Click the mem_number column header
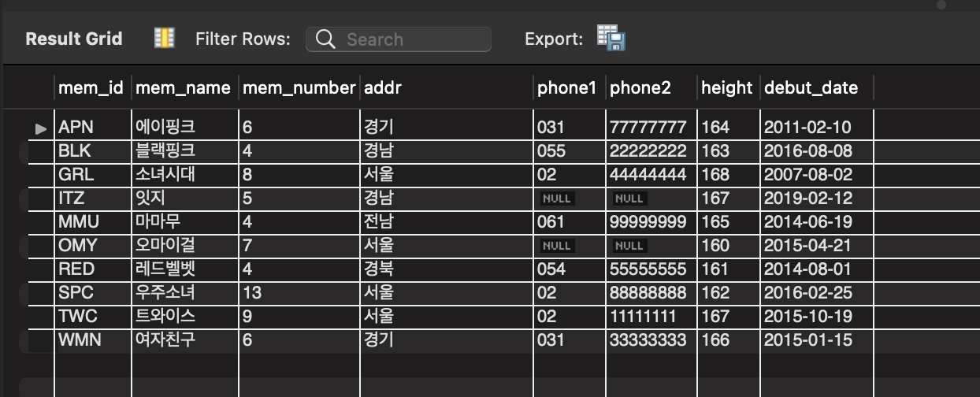The height and width of the screenshot is (397, 980). pos(299,87)
